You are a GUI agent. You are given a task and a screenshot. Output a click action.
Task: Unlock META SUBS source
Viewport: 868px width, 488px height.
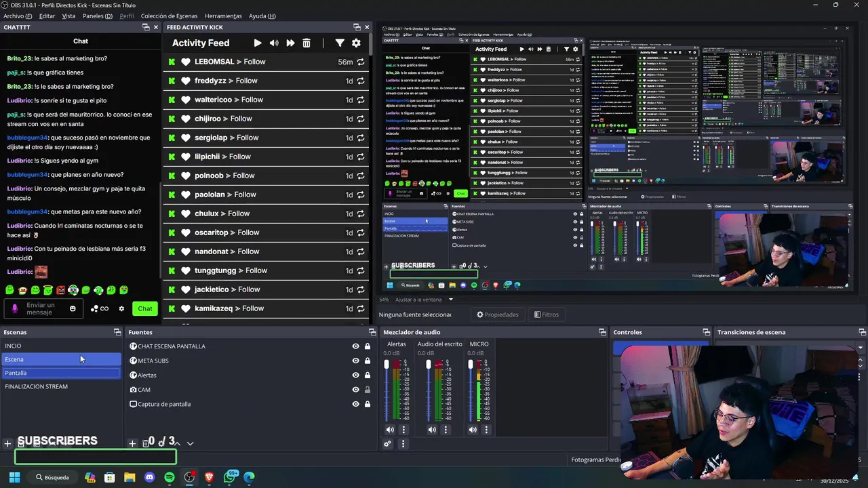(368, 361)
